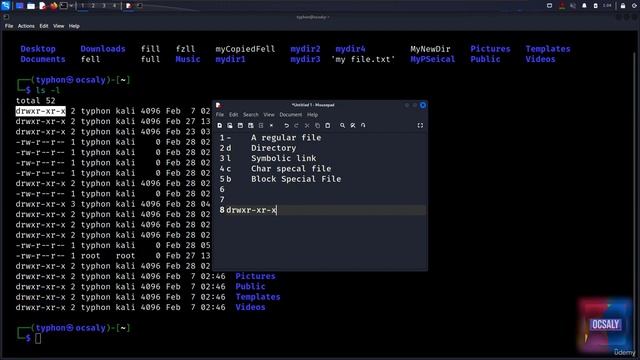Reload the document via Mousepad toolbar
This screenshot has height=360, width=640.
[261, 125]
